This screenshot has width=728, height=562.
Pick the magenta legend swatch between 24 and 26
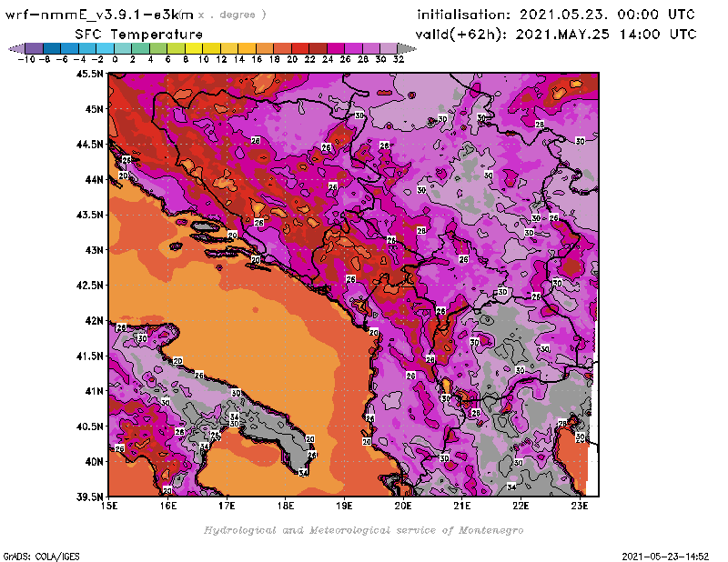(x=335, y=48)
